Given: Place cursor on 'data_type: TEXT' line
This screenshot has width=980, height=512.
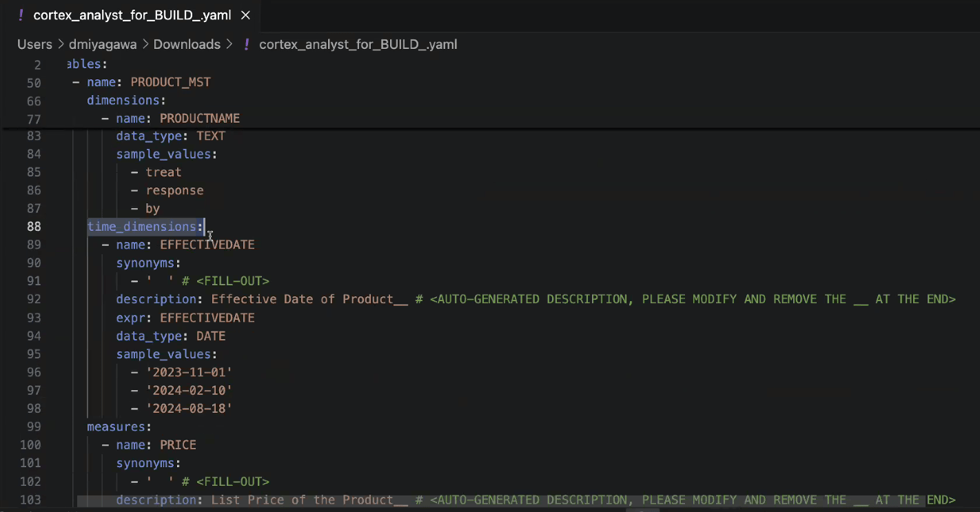Looking at the screenshot, I should (170, 136).
